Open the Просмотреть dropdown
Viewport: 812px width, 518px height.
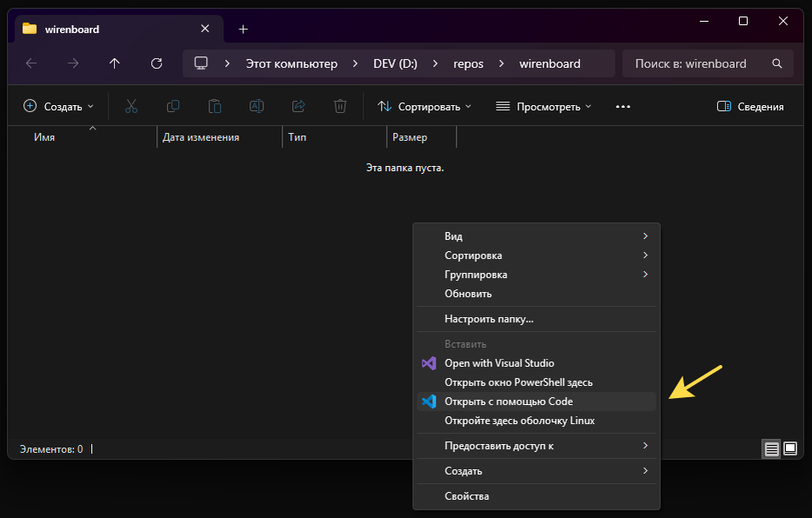pyautogui.click(x=543, y=107)
